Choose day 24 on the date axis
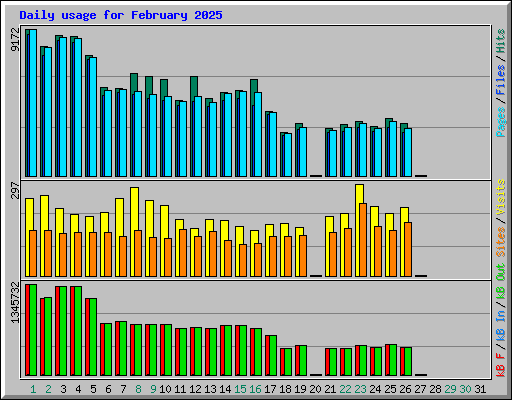The height and width of the screenshot is (400, 512). 375,389
